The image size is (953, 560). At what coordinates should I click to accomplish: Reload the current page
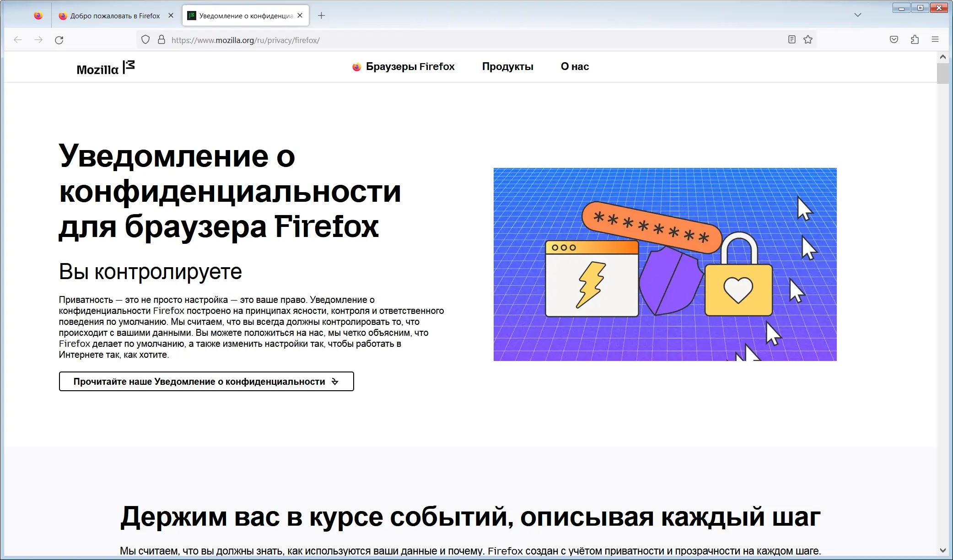coord(59,40)
